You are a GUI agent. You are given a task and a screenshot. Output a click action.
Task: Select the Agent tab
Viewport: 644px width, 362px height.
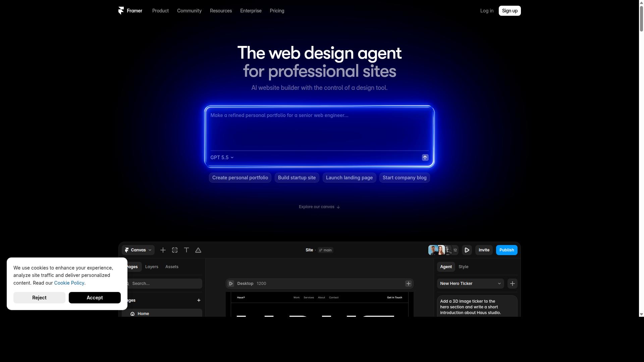coord(446,267)
